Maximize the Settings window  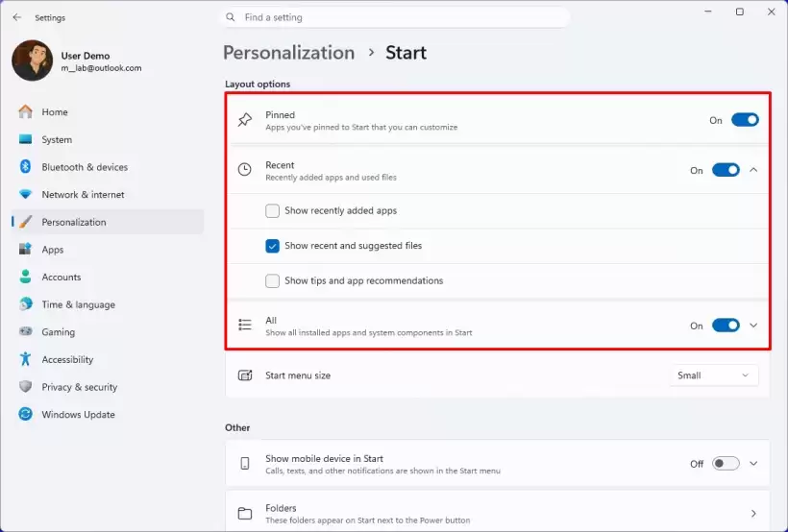740,12
